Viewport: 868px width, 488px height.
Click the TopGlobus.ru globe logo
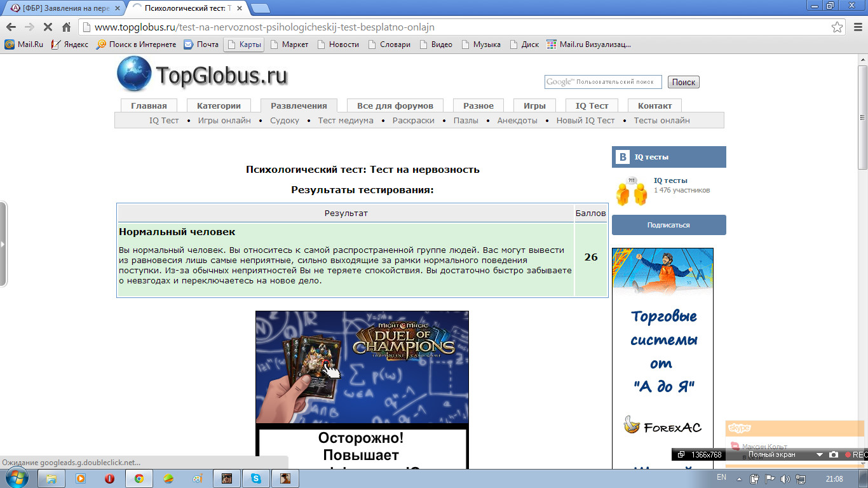pos(134,74)
